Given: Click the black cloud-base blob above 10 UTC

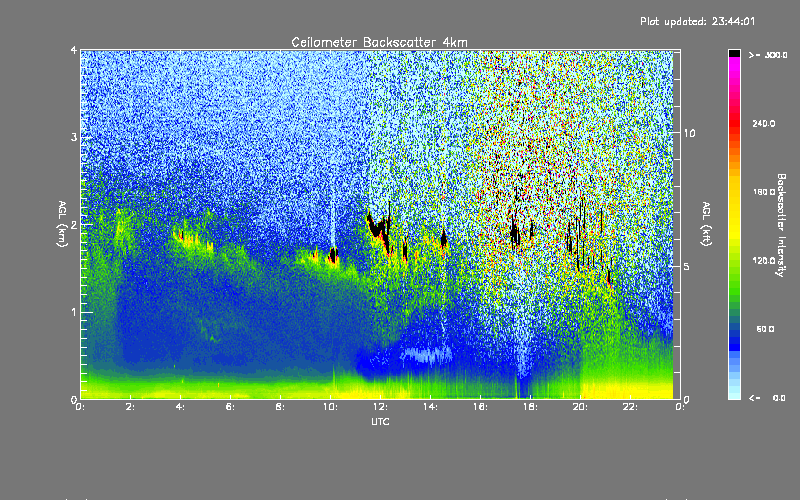Looking at the screenshot, I should click(x=333, y=255).
